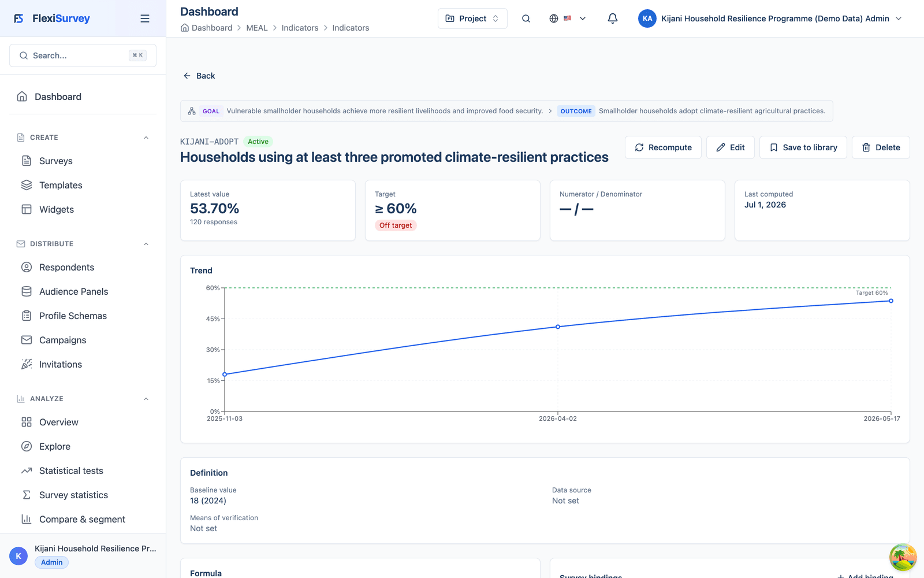Delete this indicator
Image resolution: width=924 pixels, height=578 pixels.
(881, 147)
